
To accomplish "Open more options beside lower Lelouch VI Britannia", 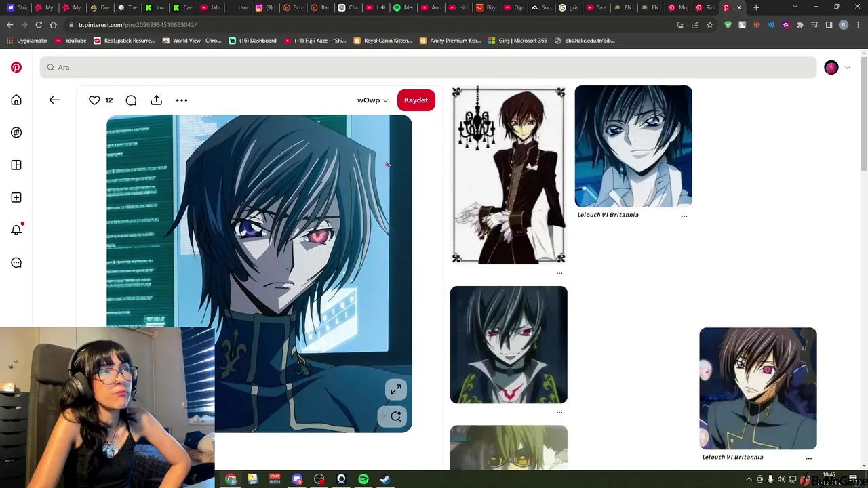I will click(x=808, y=459).
